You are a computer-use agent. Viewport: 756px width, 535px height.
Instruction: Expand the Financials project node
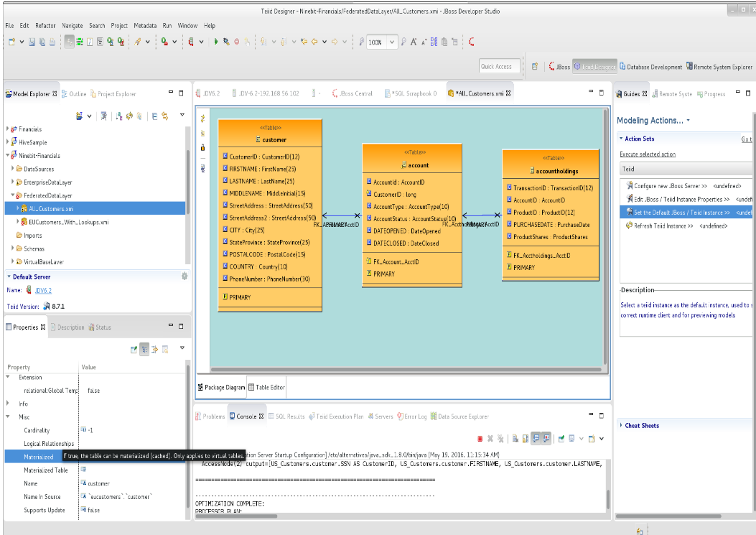[x=6, y=130]
